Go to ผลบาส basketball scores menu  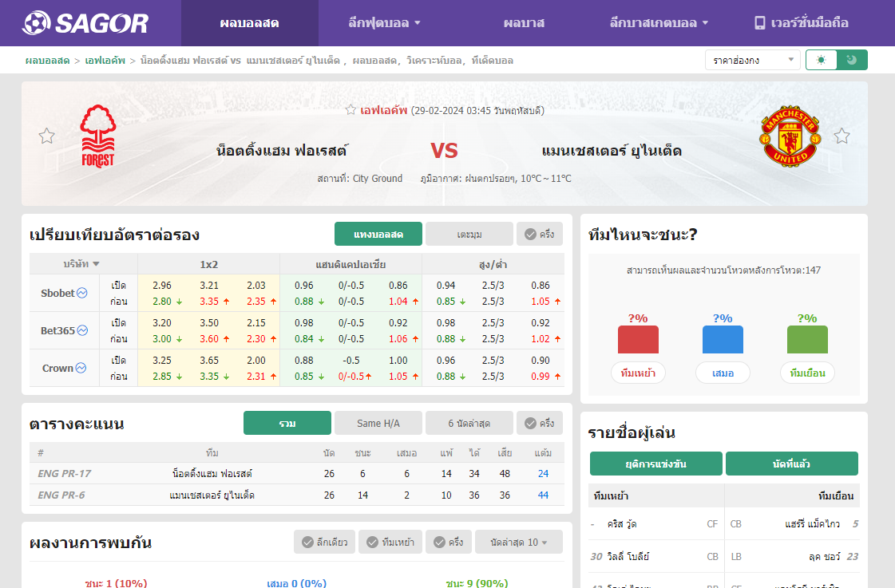[x=524, y=23]
